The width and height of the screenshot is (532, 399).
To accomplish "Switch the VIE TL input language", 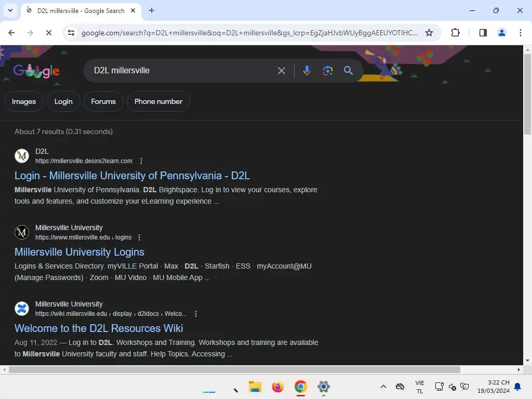I will tap(420, 387).
